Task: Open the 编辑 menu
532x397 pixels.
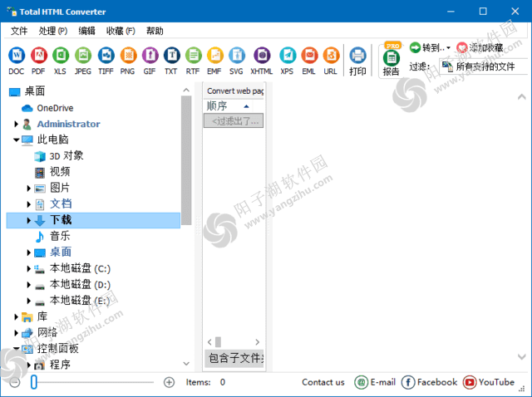Action: pos(86,32)
